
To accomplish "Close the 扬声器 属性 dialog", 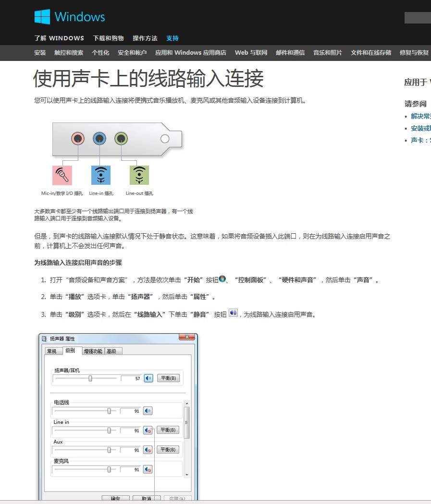I will pos(187,337).
